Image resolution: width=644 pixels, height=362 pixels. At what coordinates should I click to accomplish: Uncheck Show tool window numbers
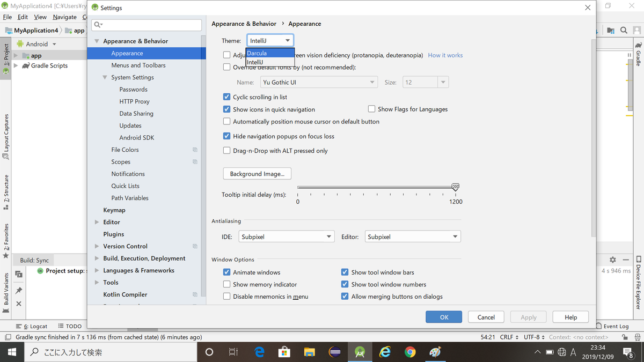(x=345, y=284)
